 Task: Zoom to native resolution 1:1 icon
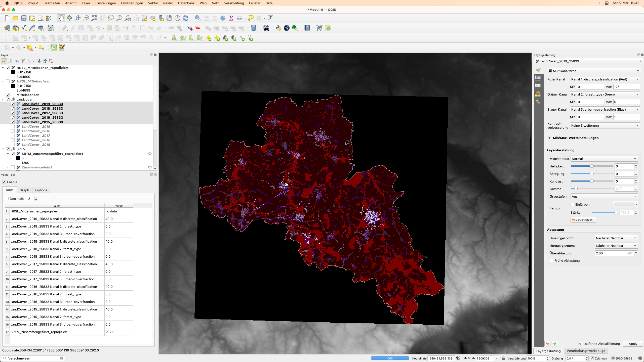[x=119, y=18]
